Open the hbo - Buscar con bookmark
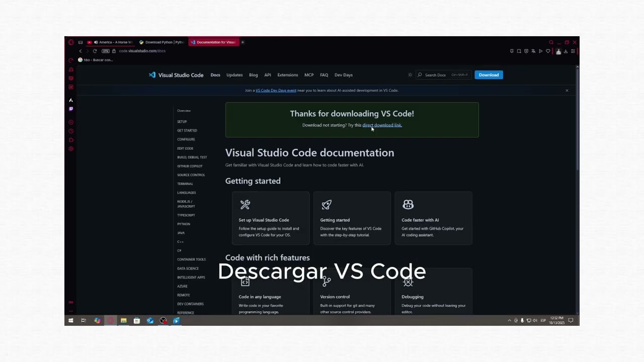This screenshot has width=644, height=362. (x=95, y=60)
